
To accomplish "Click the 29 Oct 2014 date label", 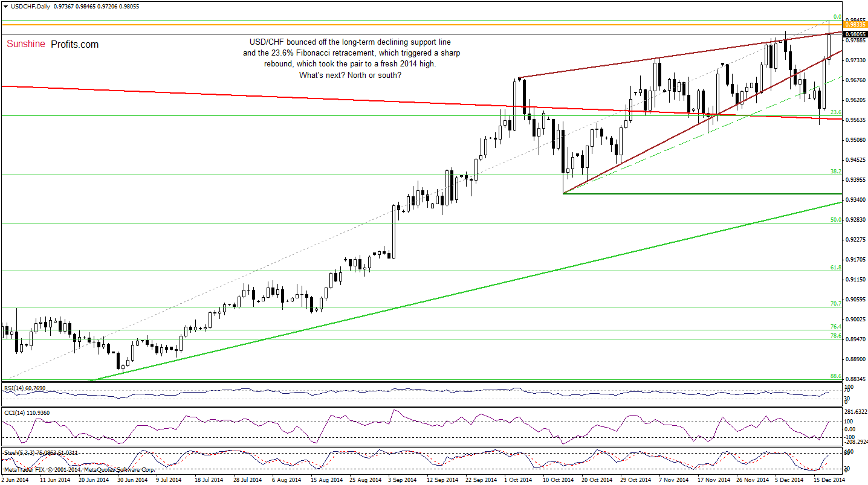I will click(x=636, y=480).
